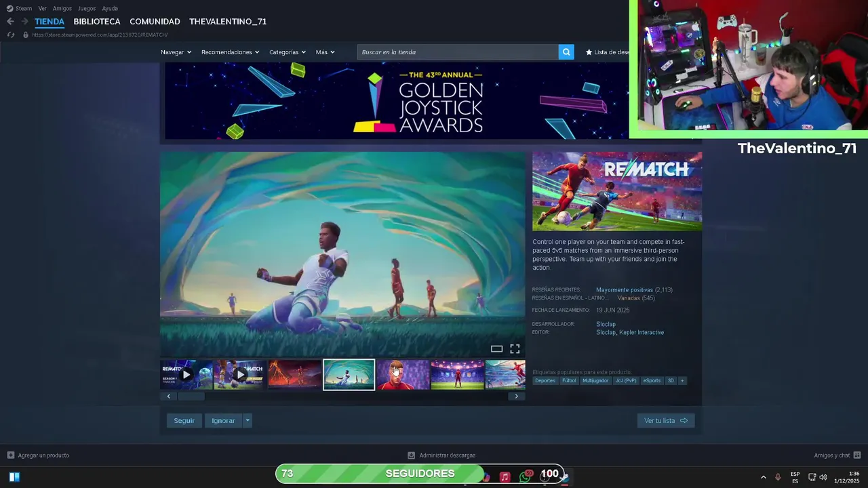This screenshot has width=868, height=488.
Task: Open the Windows Start button
Action: (x=14, y=477)
